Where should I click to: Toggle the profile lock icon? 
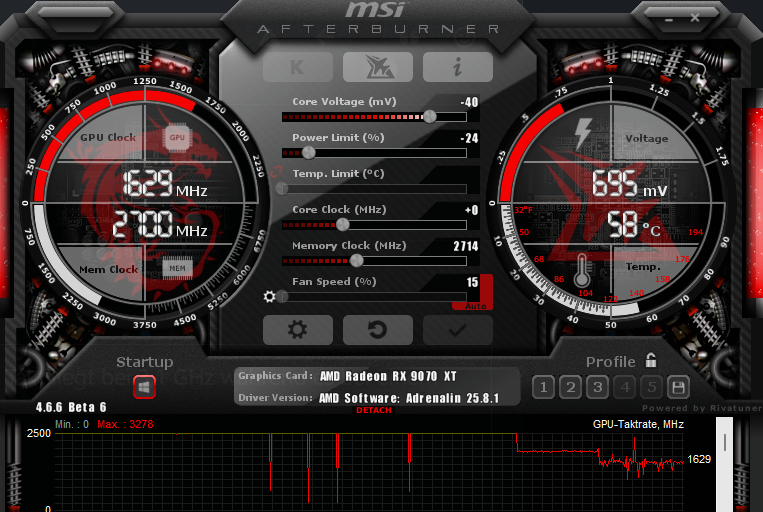coord(651,361)
